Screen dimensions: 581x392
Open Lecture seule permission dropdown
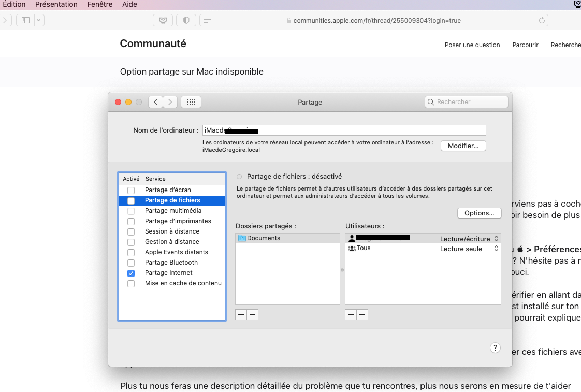[x=469, y=249]
